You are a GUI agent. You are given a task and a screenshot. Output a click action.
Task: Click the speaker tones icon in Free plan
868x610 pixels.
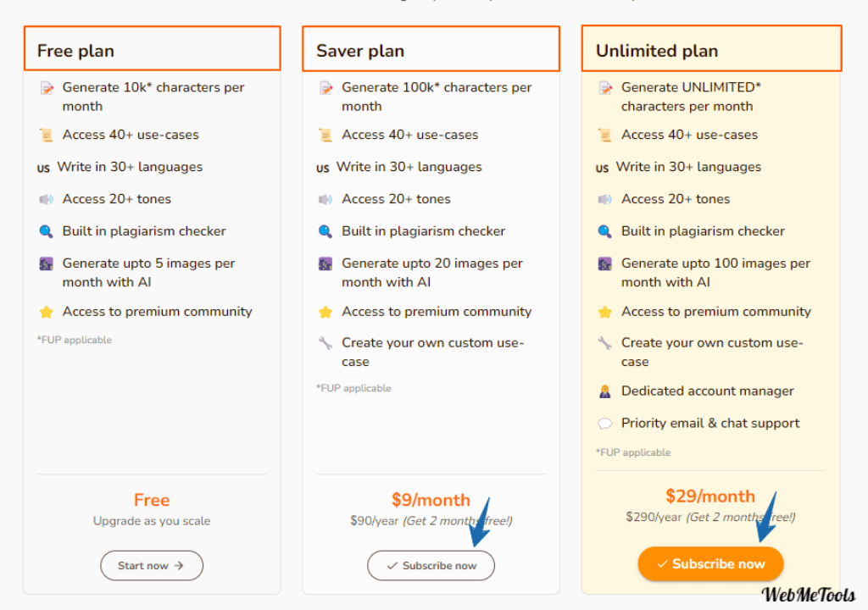click(x=46, y=199)
